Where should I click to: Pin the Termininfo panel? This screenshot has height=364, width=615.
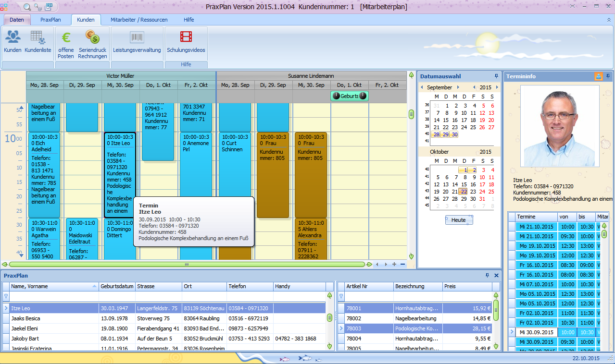(x=608, y=76)
